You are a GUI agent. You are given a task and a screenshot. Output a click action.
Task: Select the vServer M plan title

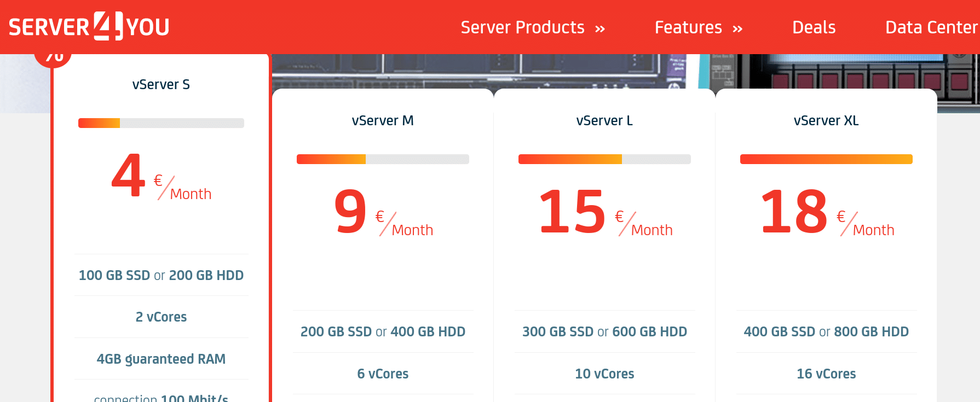click(383, 120)
